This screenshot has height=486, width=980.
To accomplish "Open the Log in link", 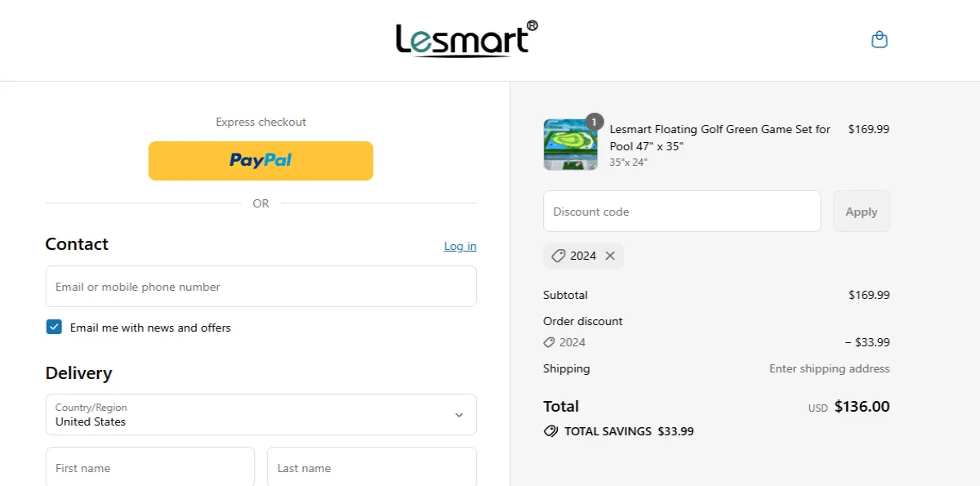I will (461, 246).
